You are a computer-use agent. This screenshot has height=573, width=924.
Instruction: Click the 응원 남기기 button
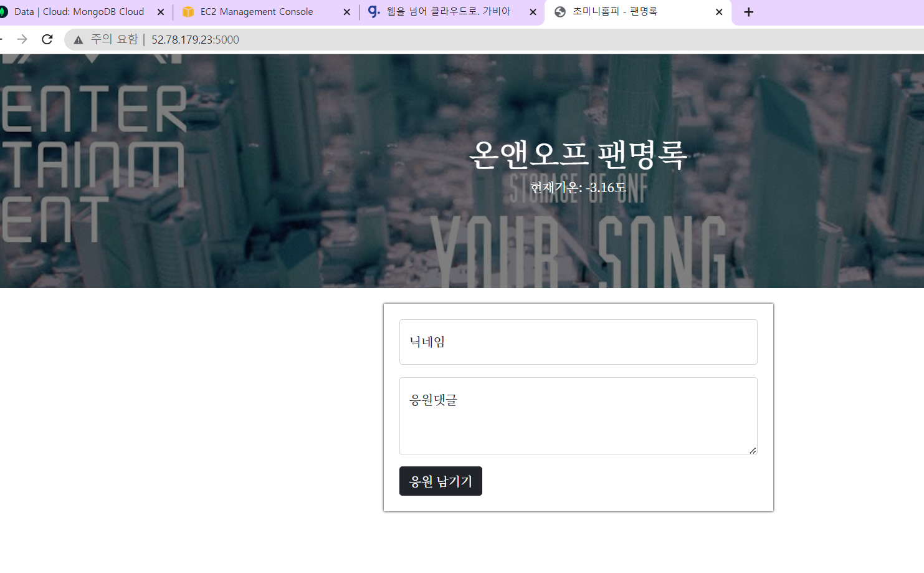(441, 481)
